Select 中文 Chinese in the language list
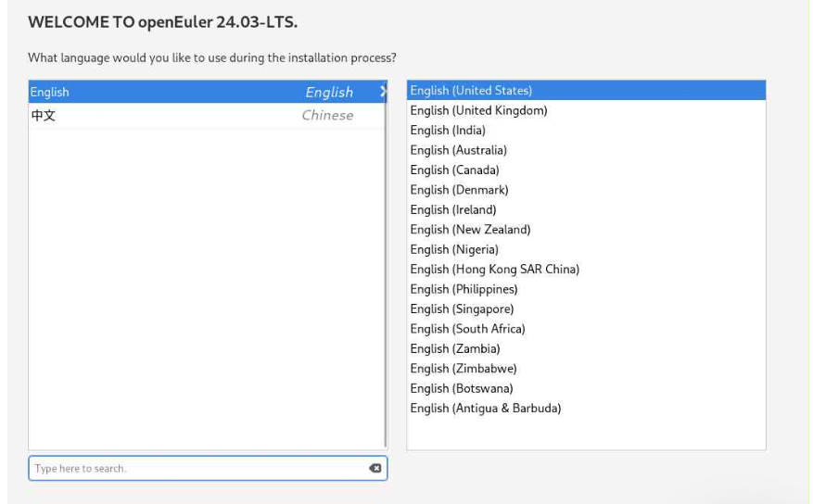The height and width of the screenshot is (504, 813). point(208,115)
